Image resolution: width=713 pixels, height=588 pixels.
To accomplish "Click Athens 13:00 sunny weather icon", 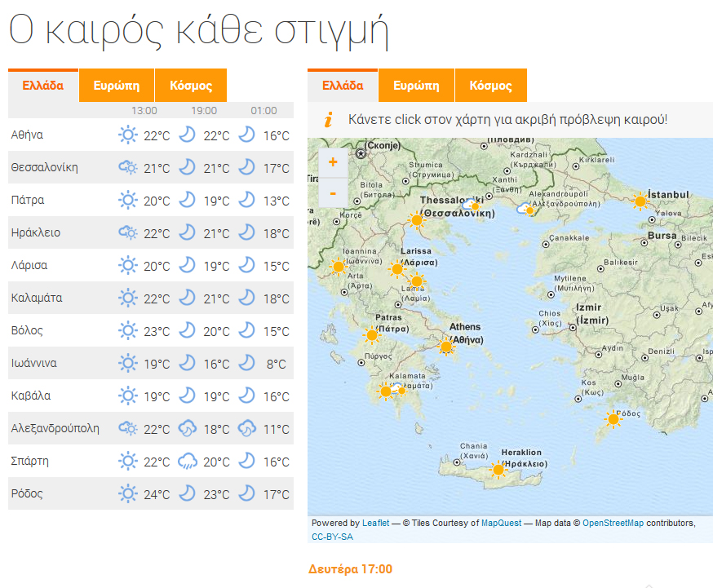I will 127,135.
